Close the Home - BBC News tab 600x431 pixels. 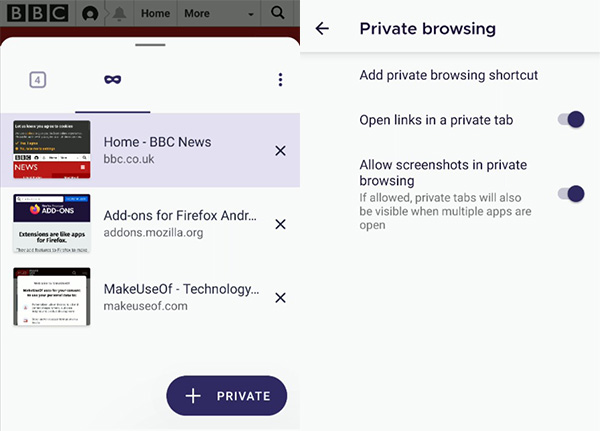[x=280, y=151]
